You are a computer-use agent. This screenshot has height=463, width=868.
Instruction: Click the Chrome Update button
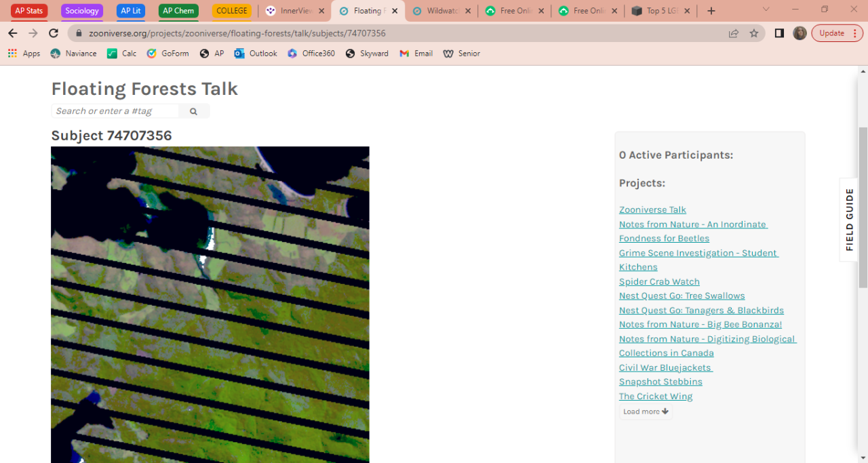pos(837,33)
